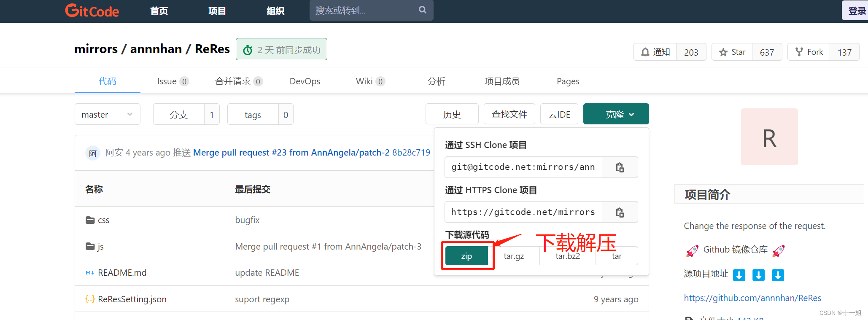Click the mirrors breadcrumb
Screen dimensions: 868x320
[96, 49]
